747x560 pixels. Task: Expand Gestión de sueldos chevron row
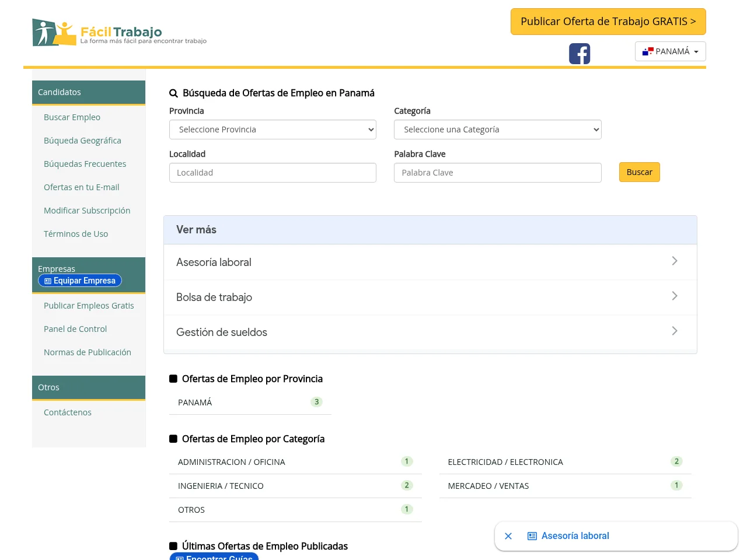pos(430,332)
